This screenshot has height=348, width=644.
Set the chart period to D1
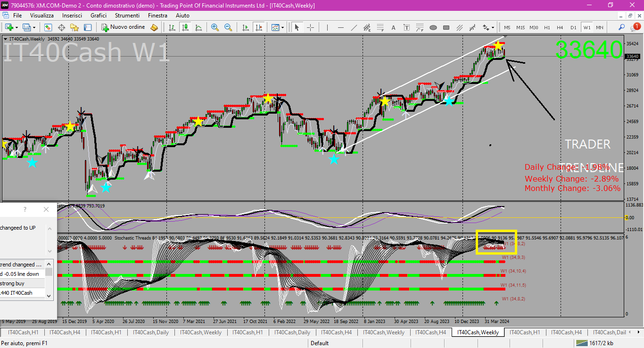[x=573, y=27]
